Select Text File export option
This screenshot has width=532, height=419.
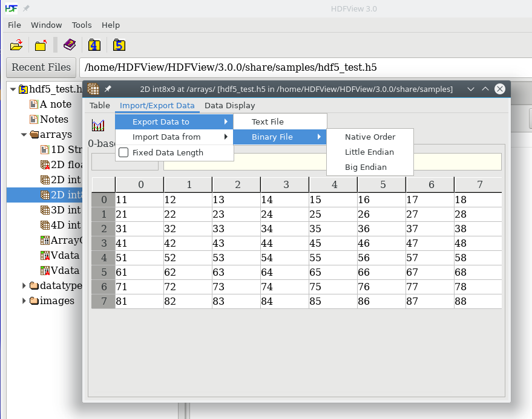coord(280,122)
